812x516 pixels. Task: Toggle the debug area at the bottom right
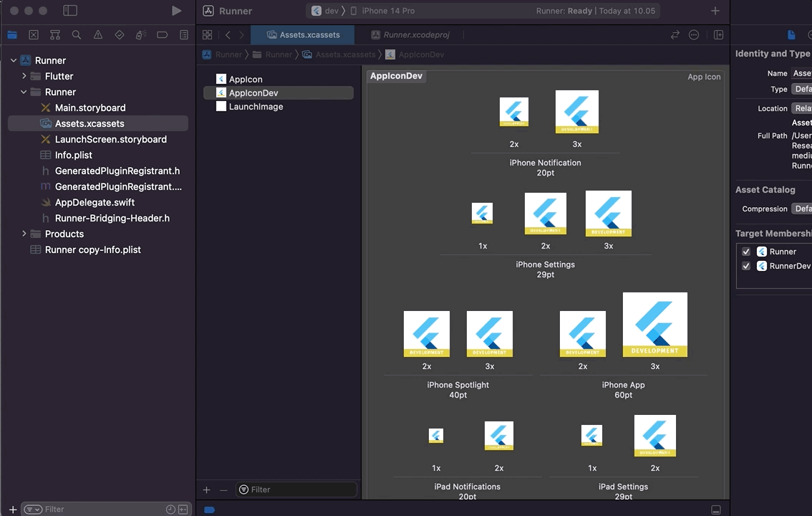(715, 510)
